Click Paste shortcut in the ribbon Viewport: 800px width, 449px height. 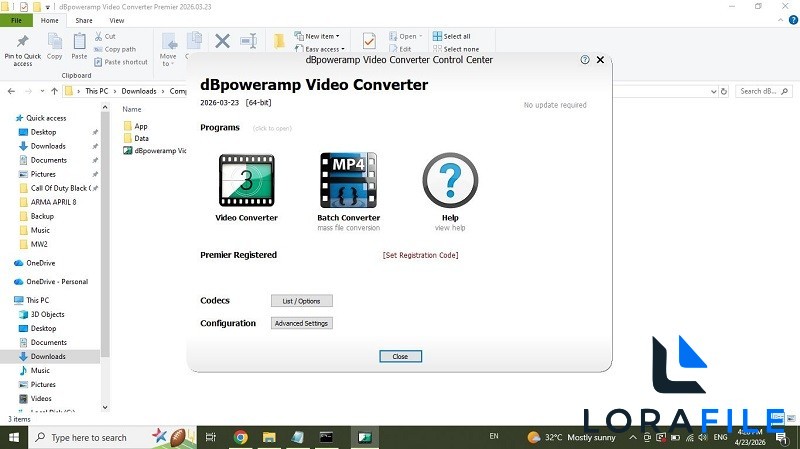pos(121,62)
